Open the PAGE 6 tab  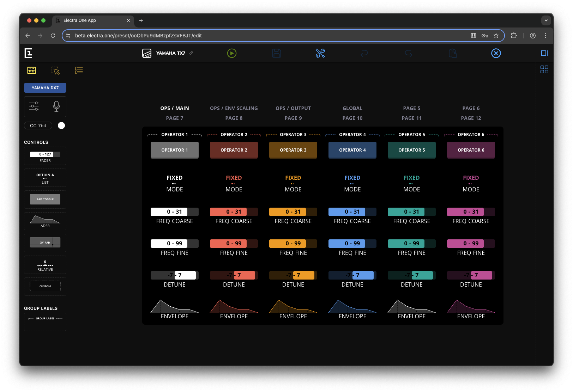(471, 108)
